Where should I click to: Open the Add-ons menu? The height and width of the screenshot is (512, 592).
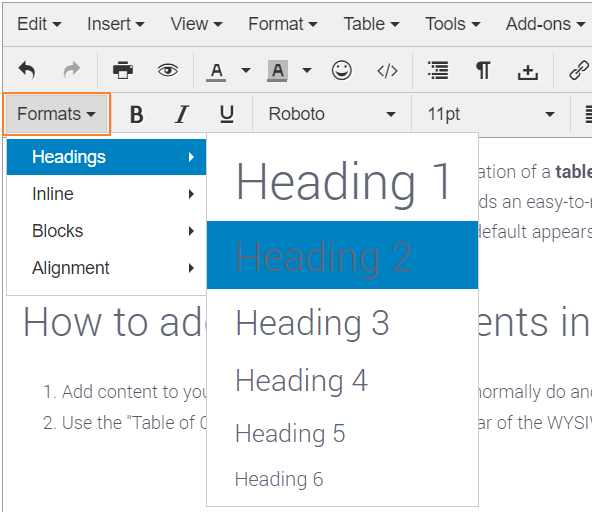point(546,24)
